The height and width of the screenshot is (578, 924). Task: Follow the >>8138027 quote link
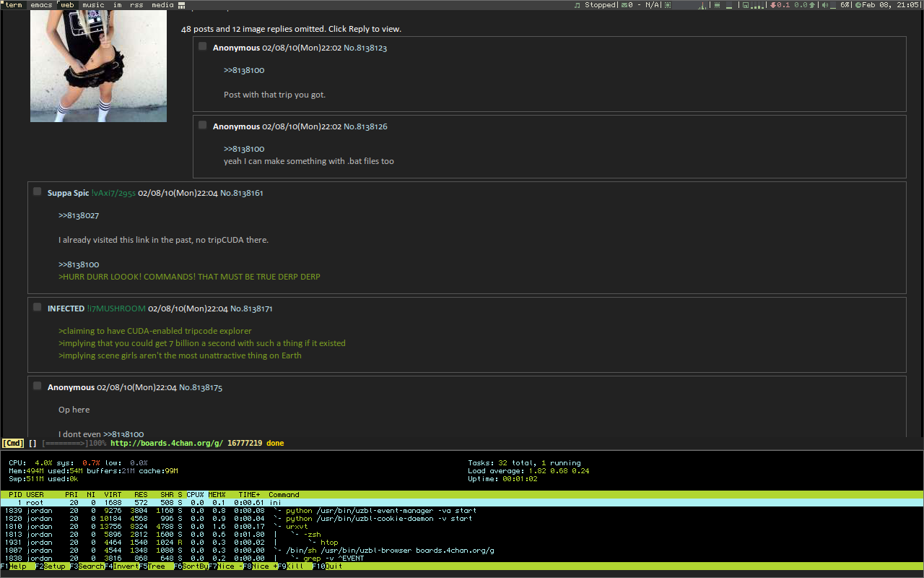(x=79, y=215)
